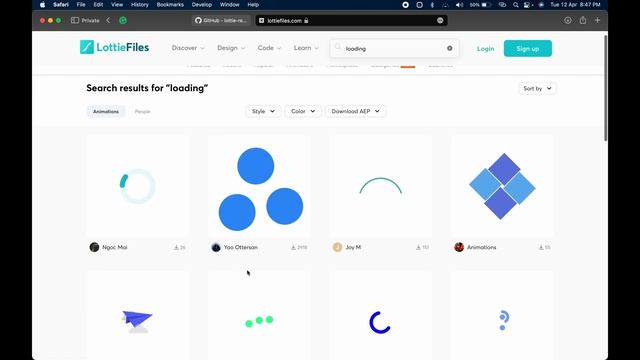Open Yao Otterson's profile name link
This screenshot has width=640, height=360.
tap(241, 247)
